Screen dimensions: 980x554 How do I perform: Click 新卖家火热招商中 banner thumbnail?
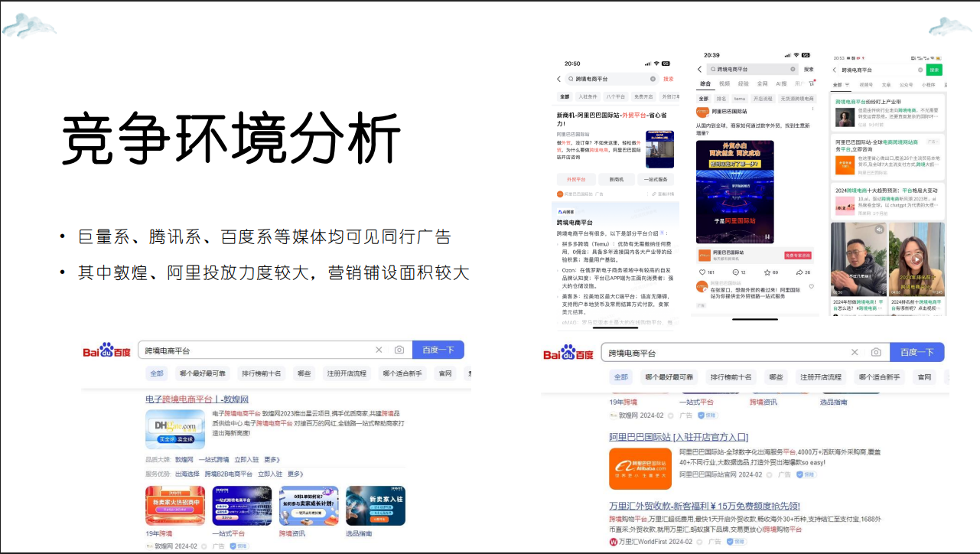click(x=175, y=506)
